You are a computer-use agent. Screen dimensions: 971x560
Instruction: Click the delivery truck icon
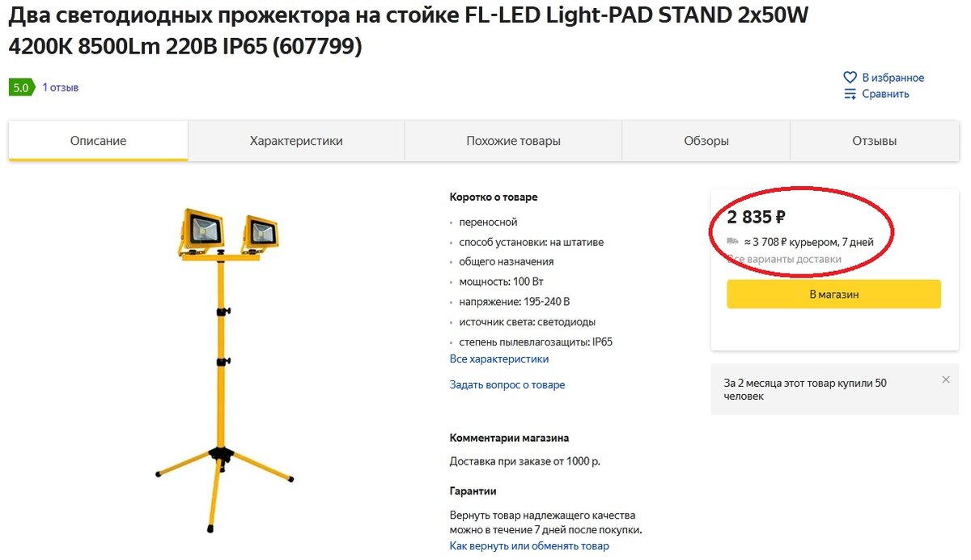point(732,241)
